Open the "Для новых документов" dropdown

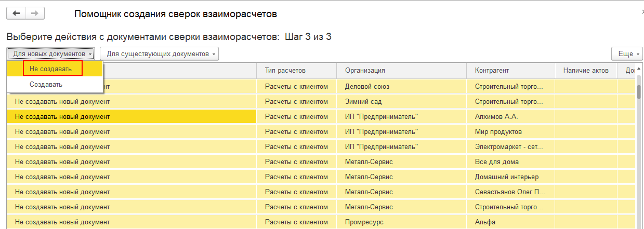click(50, 54)
